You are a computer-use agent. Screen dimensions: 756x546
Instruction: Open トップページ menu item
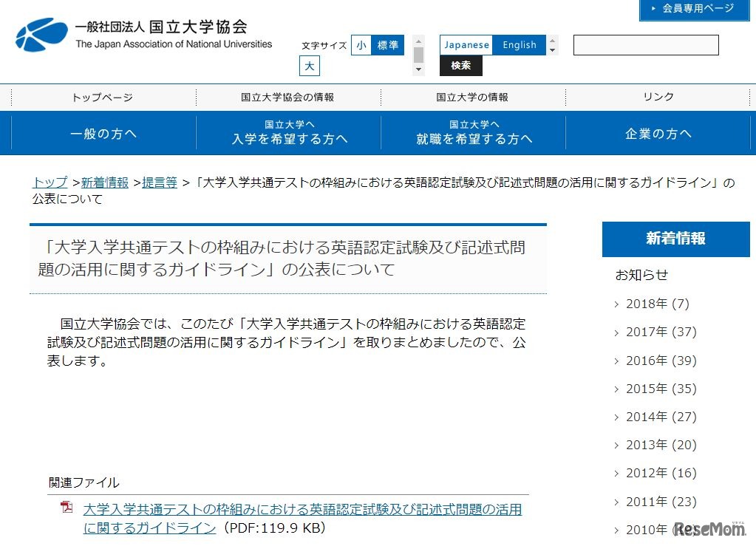[x=103, y=98]
